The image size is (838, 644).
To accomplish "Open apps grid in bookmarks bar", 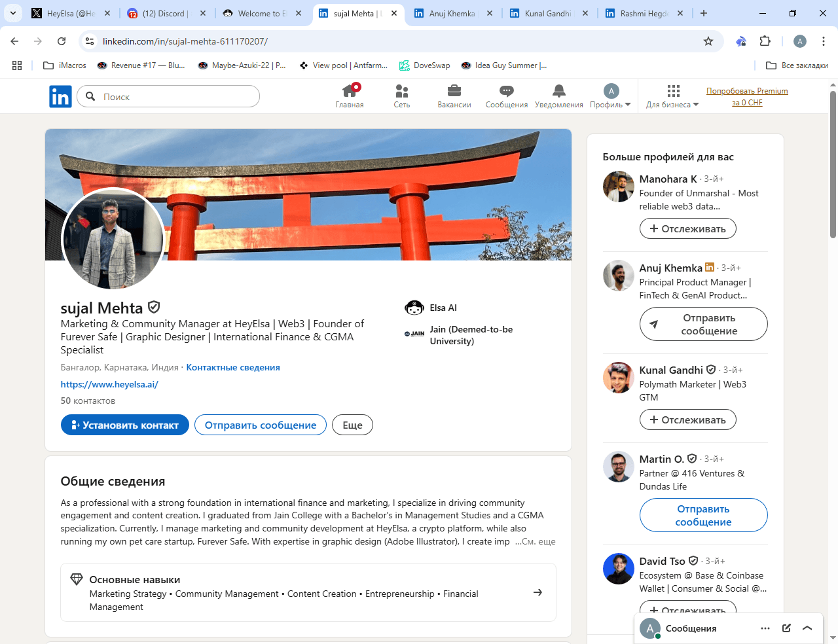I will tap(17, 65).
